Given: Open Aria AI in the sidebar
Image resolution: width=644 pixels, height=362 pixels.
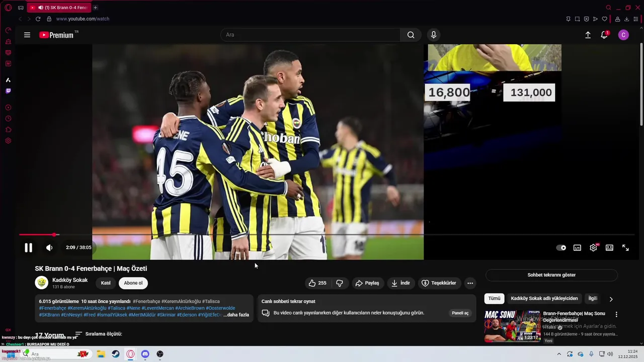Looking at the screenshot, I should [x=8, y=80].
